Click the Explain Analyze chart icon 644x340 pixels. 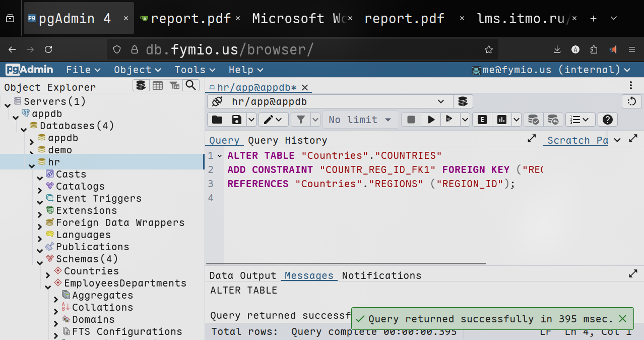click(501, 120)
